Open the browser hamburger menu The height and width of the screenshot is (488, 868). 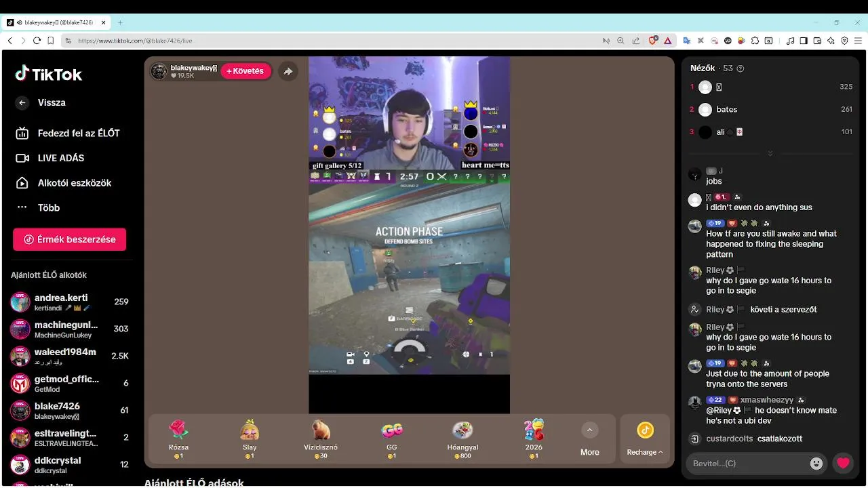(858, 41)
